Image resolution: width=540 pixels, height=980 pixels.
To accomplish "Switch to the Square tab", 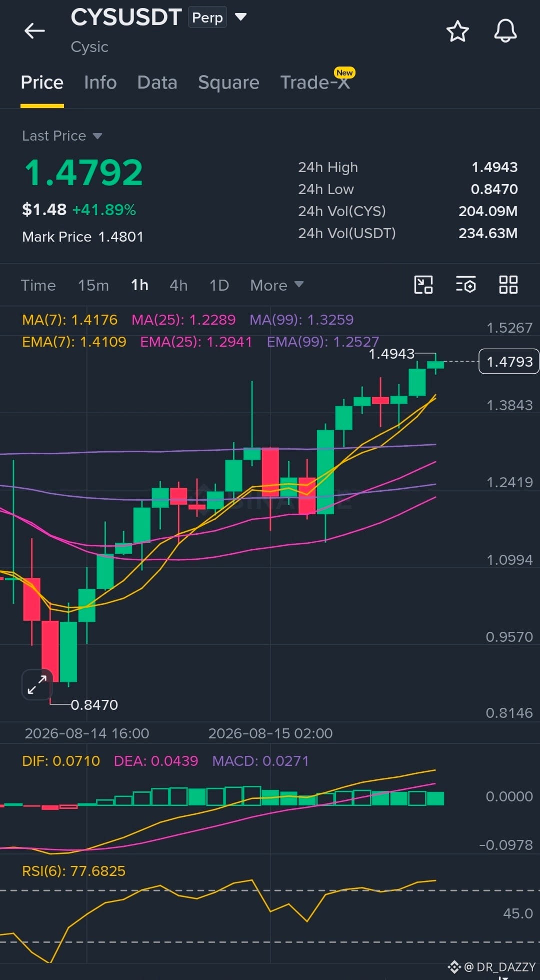I will click(228, 83).
